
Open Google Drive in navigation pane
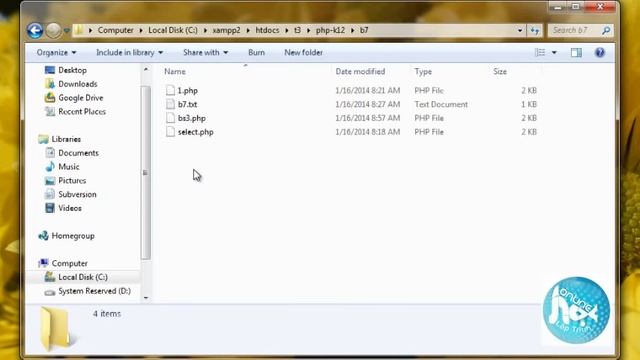click(x=80, y=98)
